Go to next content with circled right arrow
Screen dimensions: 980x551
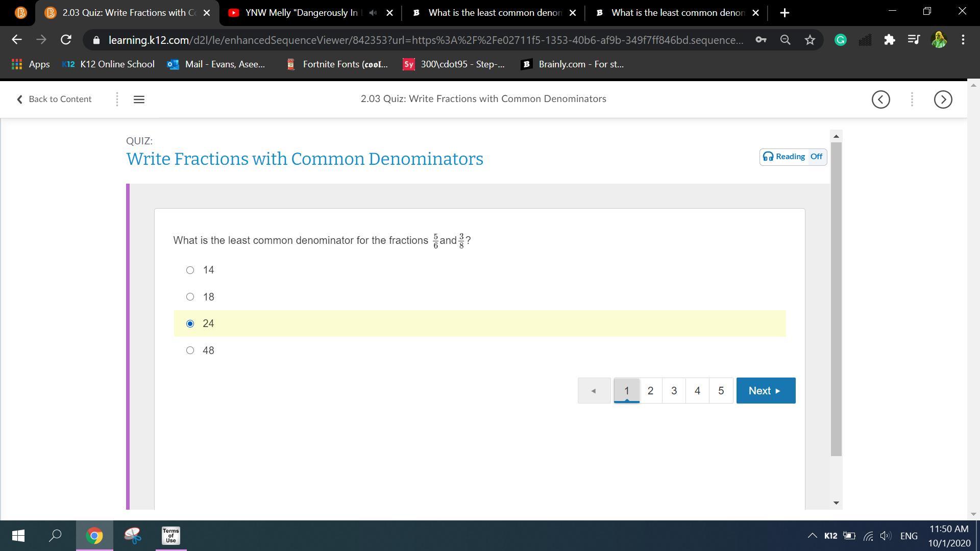pos(943,99)
